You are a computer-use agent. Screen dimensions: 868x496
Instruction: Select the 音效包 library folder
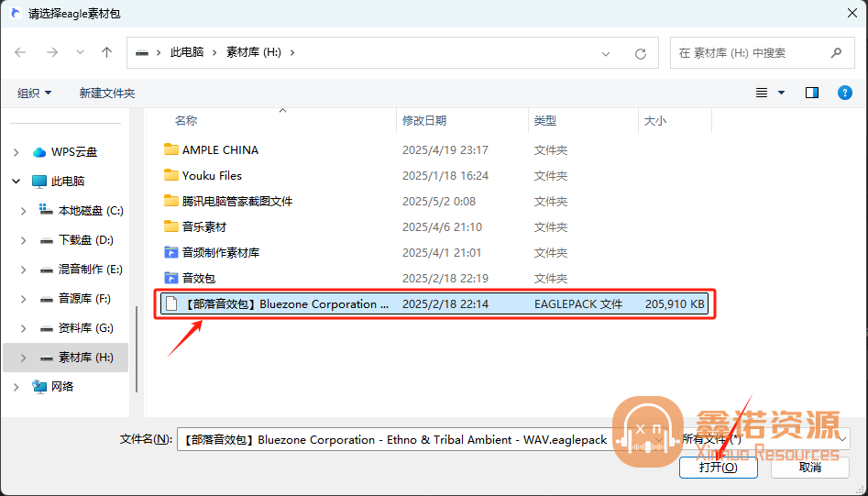198,278
